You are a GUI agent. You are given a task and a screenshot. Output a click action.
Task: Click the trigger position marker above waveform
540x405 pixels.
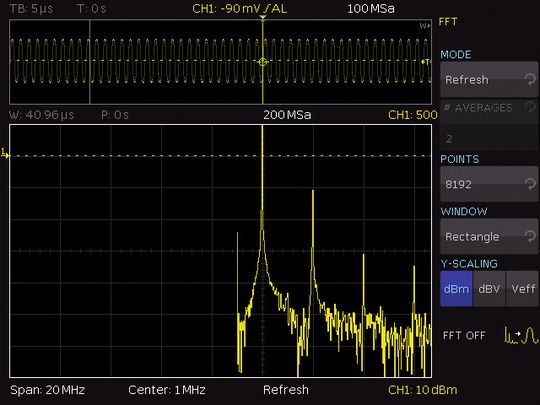263,18
